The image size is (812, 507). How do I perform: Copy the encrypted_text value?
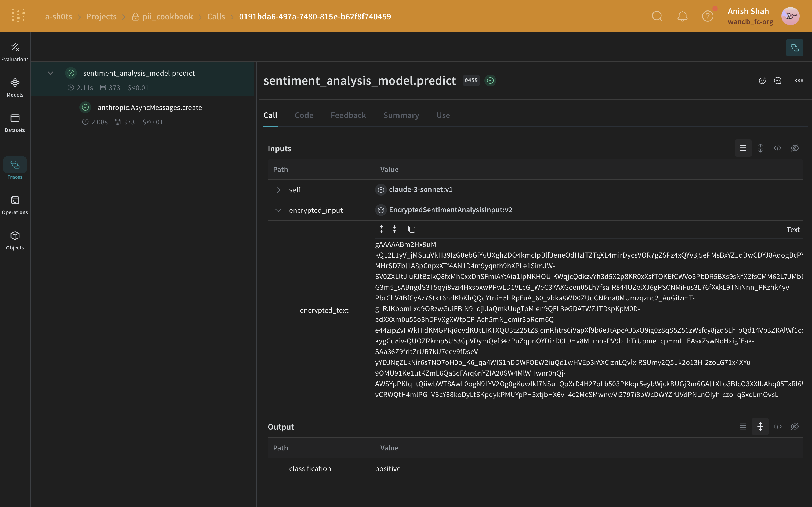(411, 229)
